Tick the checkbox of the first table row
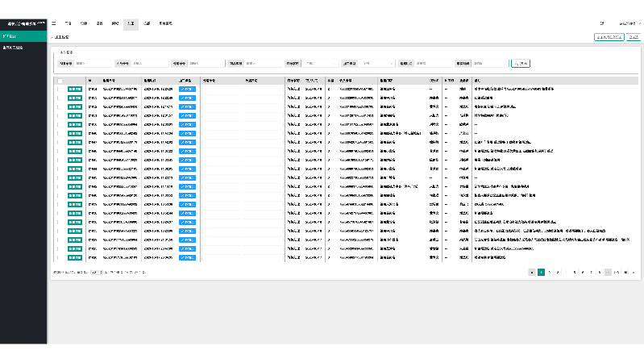644x363 pixels. click(x=60, y=90)
